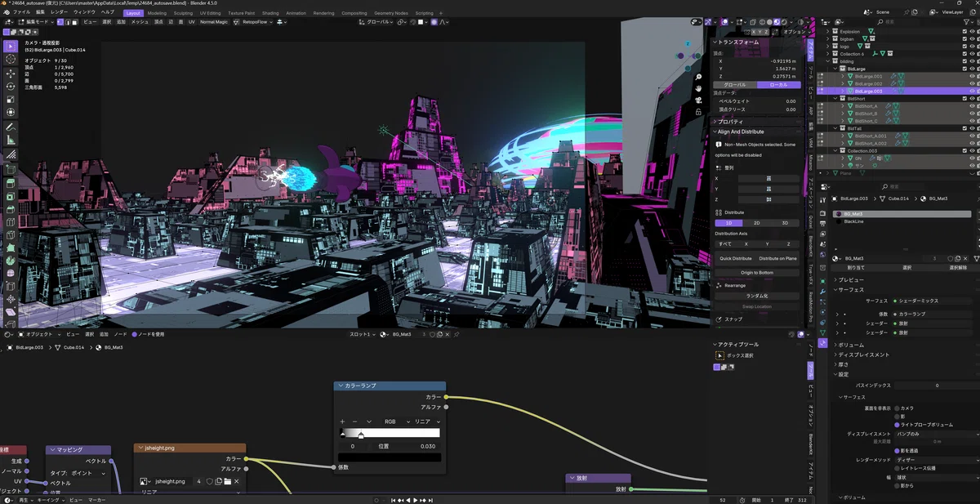Expand the プレビュー panel in material properties
The height and width of the screenshot is (504, 980).
[x=851, y=280]
